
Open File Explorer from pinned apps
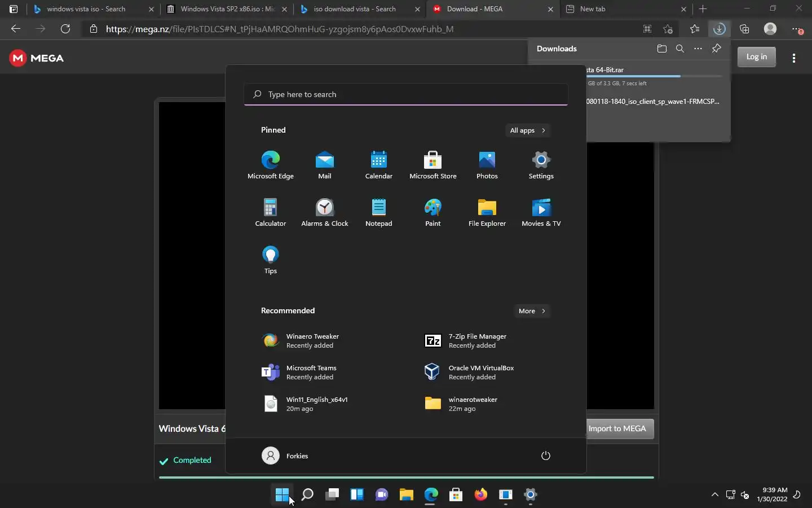[487, 212]
